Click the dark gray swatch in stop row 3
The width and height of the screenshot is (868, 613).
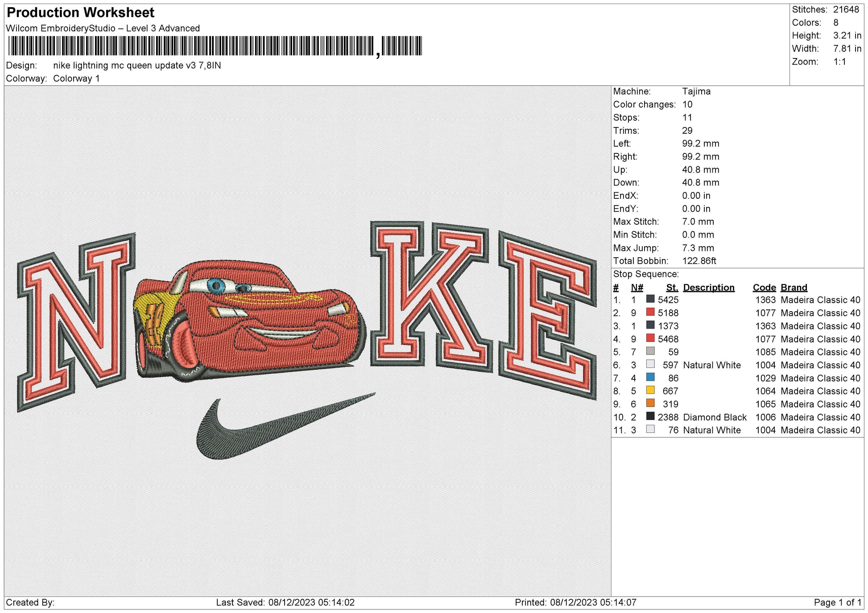click(x=650, y=325)
